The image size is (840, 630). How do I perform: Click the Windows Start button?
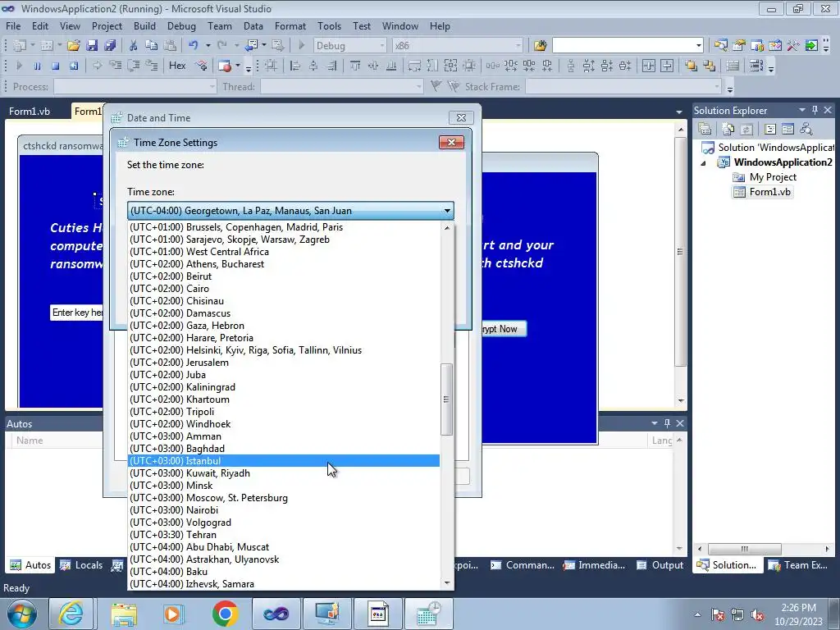pos(21,614)
